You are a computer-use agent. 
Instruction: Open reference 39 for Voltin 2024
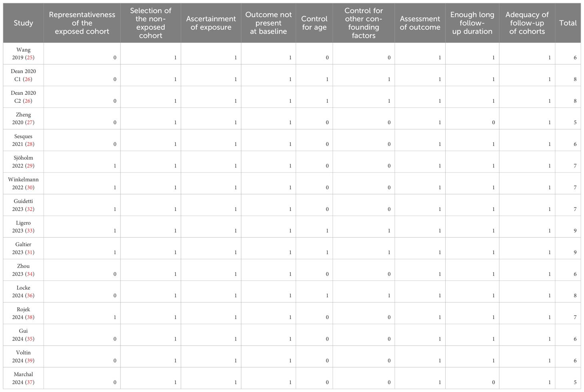click(x=30, y=360)
